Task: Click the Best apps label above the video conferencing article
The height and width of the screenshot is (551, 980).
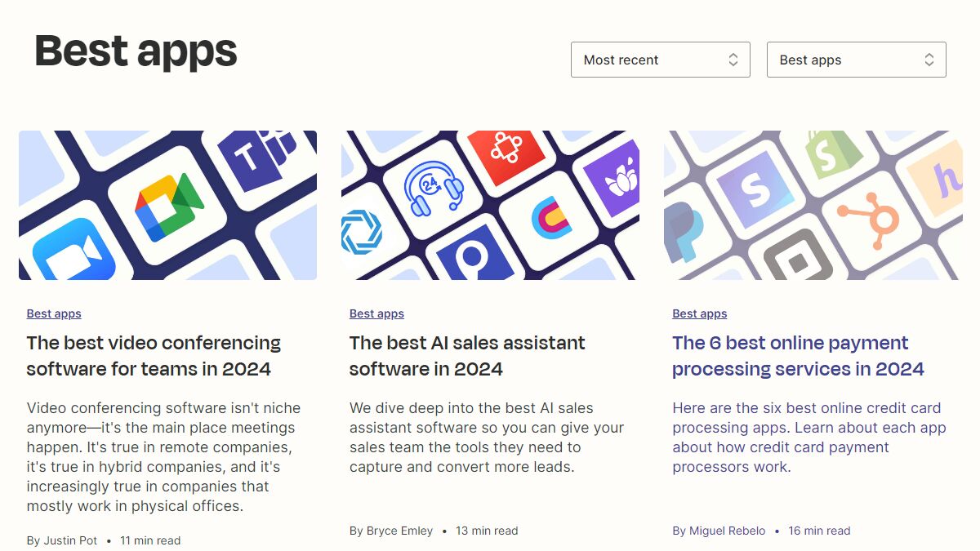Action: click(x=54, y=313)
